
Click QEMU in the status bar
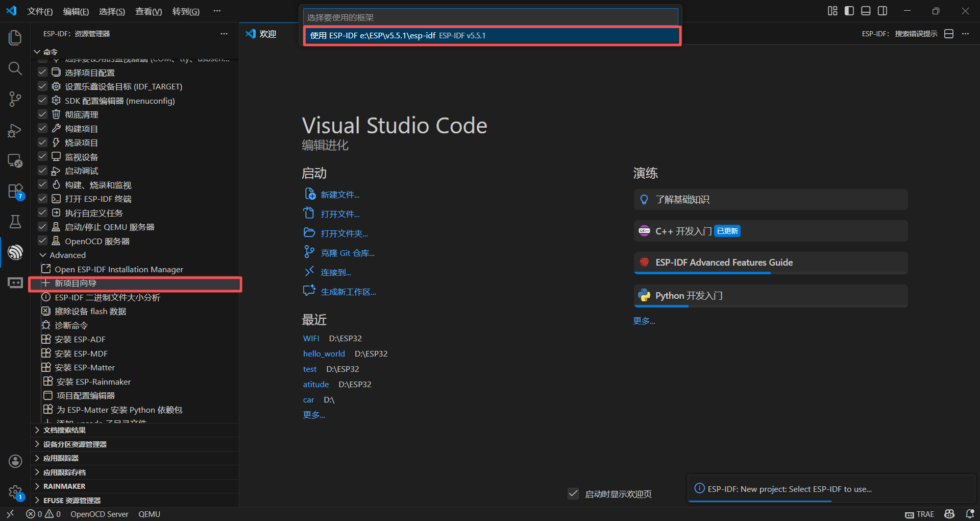click(149, 514)
